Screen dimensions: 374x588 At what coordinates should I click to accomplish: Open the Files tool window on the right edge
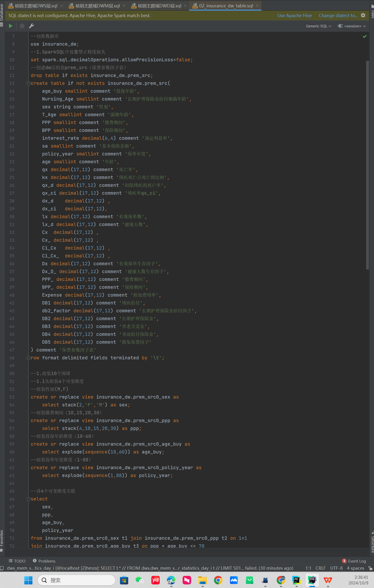[x=372, y=12]
